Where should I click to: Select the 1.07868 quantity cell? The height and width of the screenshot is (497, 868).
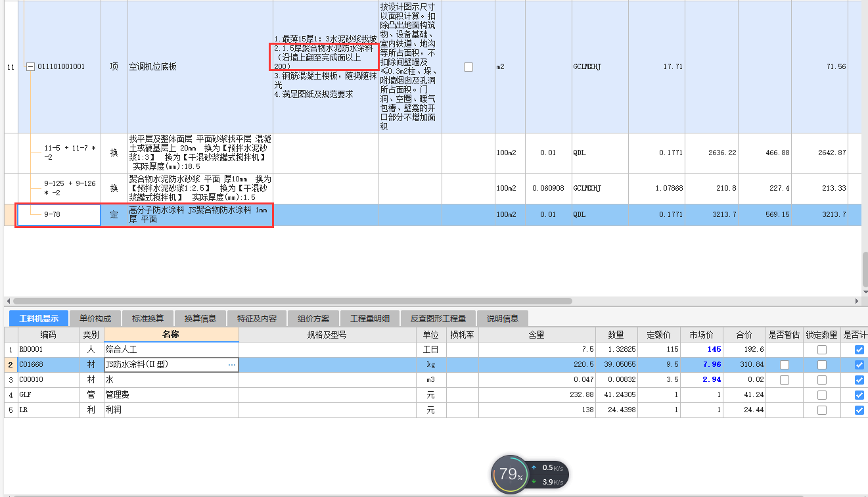[656, 188]
